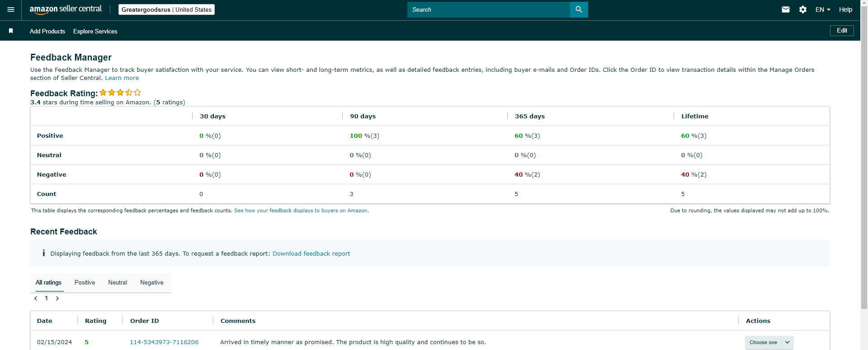Go to next page of feedback
Image resolution: width=868 pixels, height=350 pixels.
[57, 299]
